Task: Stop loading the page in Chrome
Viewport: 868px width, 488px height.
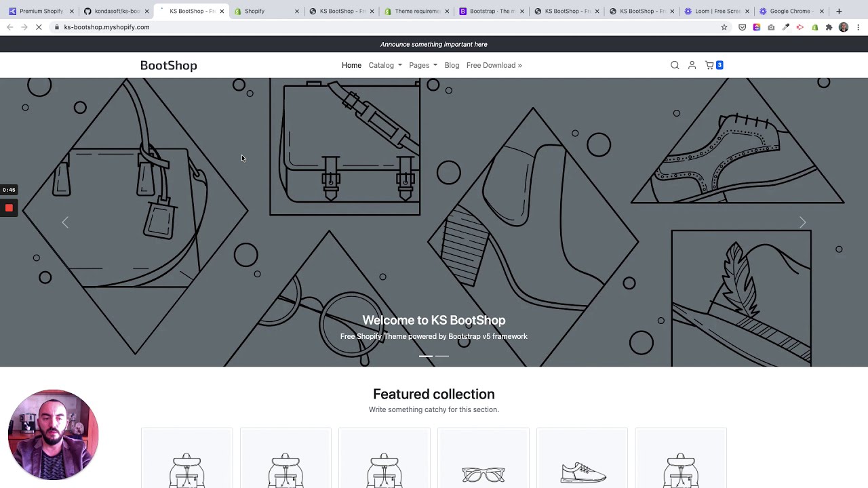Action: [39, 27]
